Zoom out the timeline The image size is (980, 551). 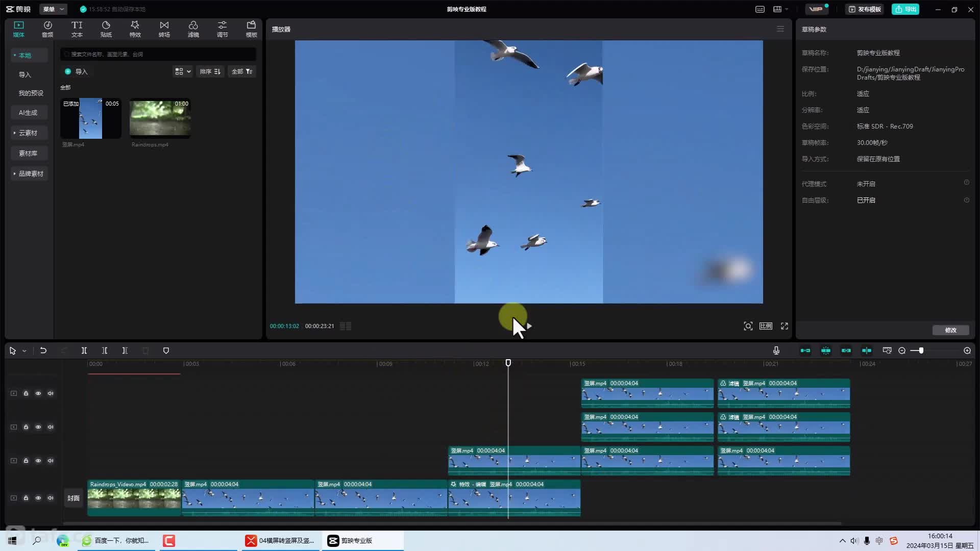tap(902, 350)
